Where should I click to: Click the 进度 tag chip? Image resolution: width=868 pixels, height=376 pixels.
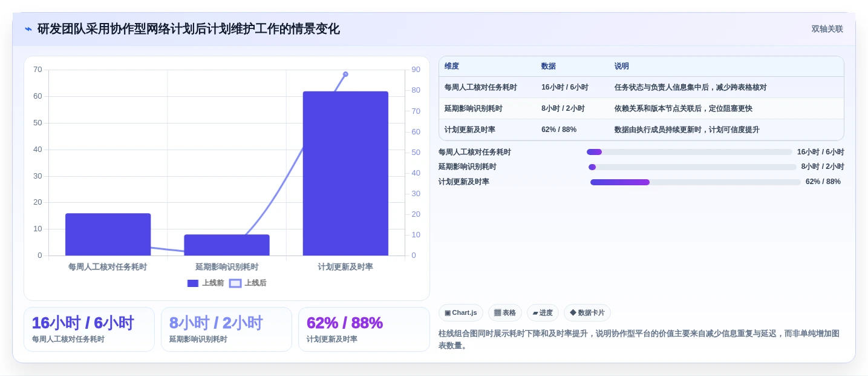[543, 313]
